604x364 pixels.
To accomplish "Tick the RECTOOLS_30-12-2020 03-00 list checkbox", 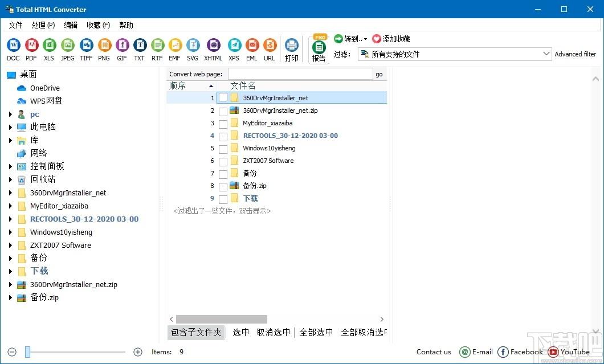I will (223, 137).
